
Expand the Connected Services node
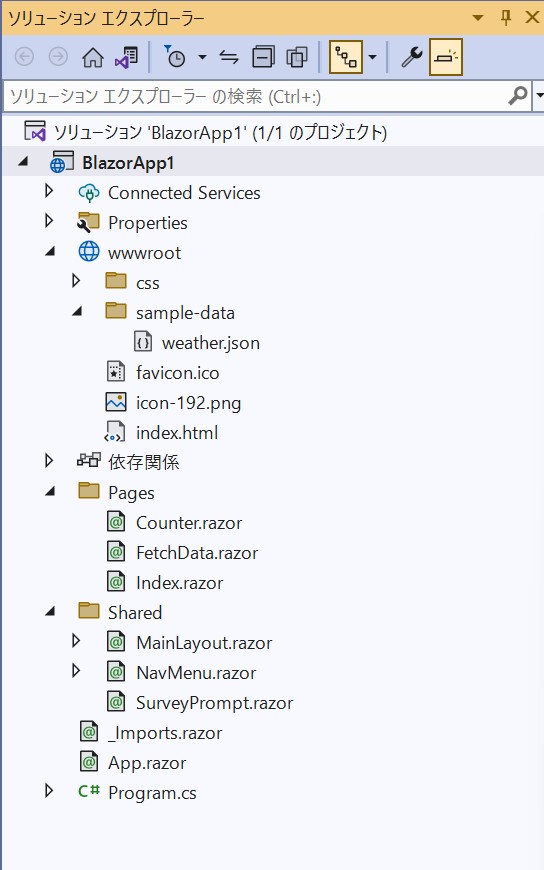(x=49, y=191)
